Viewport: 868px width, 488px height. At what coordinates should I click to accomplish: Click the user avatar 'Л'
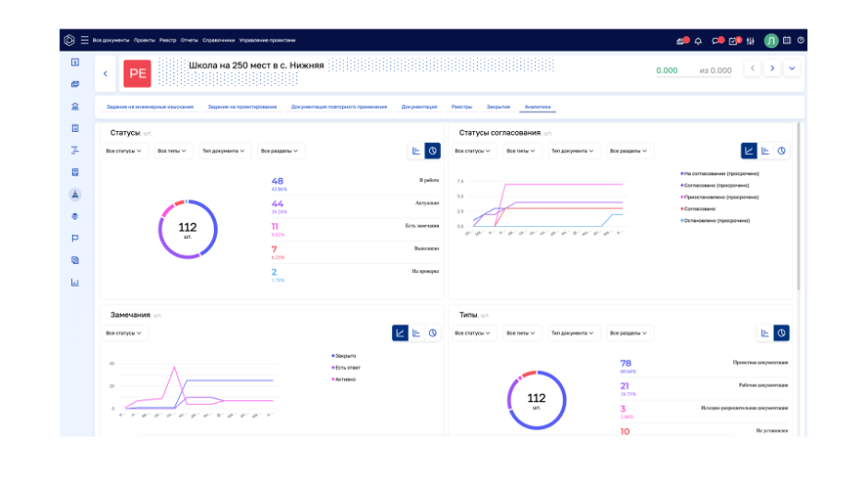(x=771, y=41)
